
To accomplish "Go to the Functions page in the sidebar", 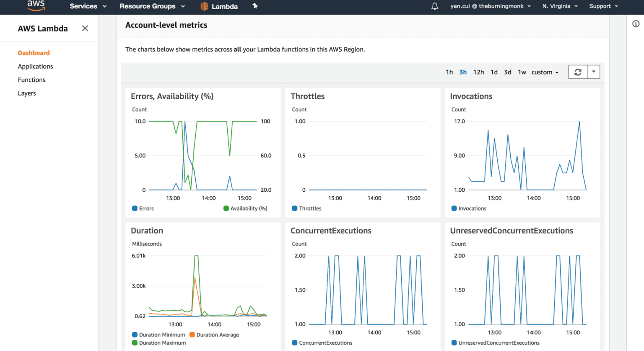I will pos(31,80).
